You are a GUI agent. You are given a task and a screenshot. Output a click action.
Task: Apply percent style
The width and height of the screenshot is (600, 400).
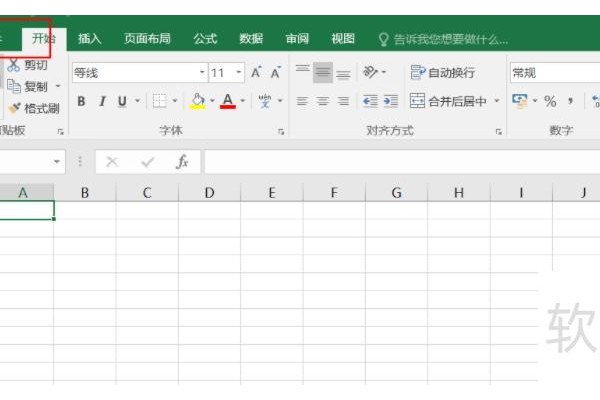click(x=550, y=101)
